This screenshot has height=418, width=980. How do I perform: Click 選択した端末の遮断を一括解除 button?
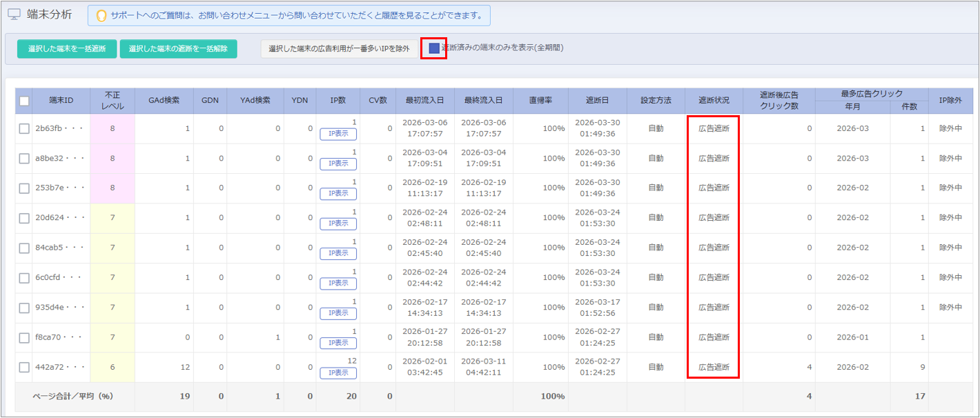(178, 48)
